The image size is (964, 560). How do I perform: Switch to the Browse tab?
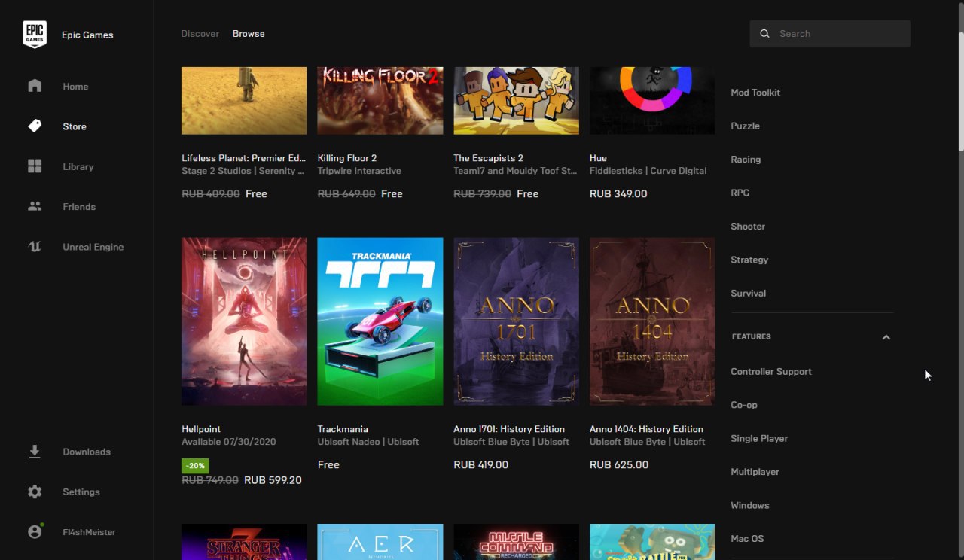249,34
